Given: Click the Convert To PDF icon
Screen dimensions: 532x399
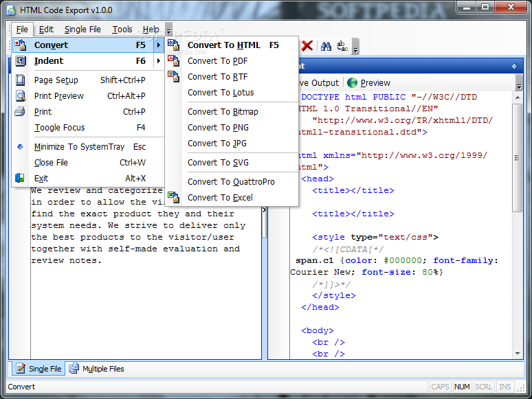Looking at the screenshot, I should (173, 60).
